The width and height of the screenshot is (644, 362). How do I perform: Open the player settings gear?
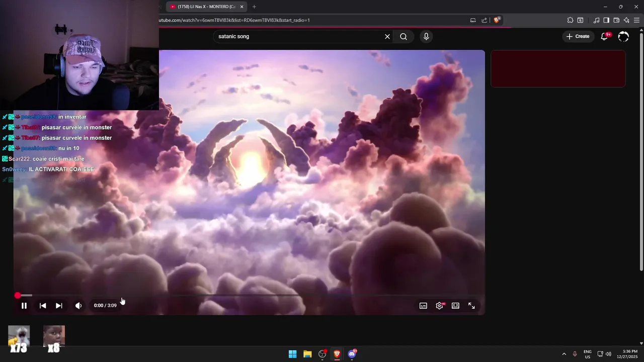[x=439, y=306]
